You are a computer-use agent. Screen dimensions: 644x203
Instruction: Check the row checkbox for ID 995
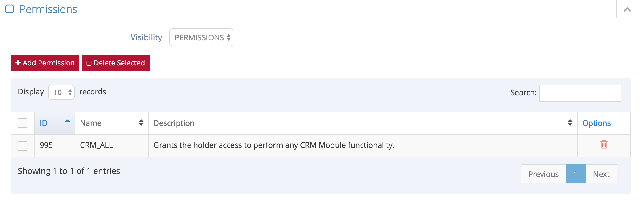(23, 146)
